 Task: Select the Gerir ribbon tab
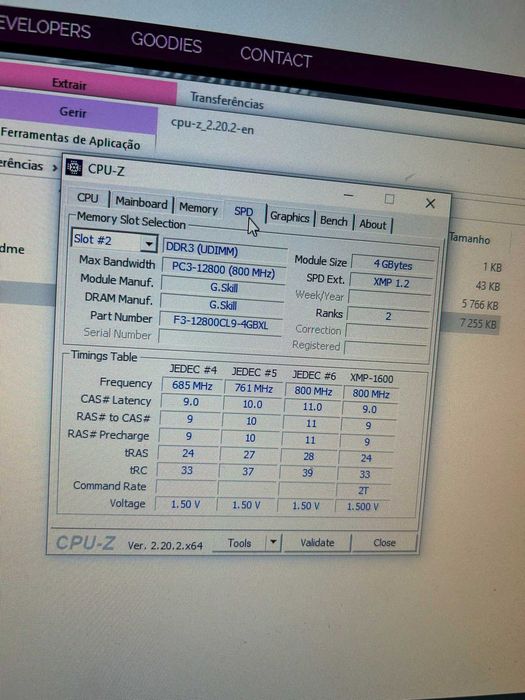click(x=74, y=112)
